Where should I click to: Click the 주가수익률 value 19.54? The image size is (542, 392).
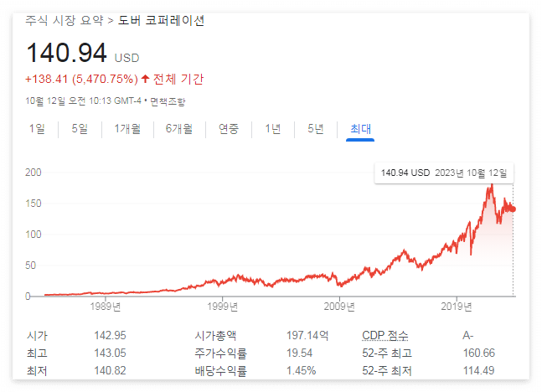tap(299, 353)
